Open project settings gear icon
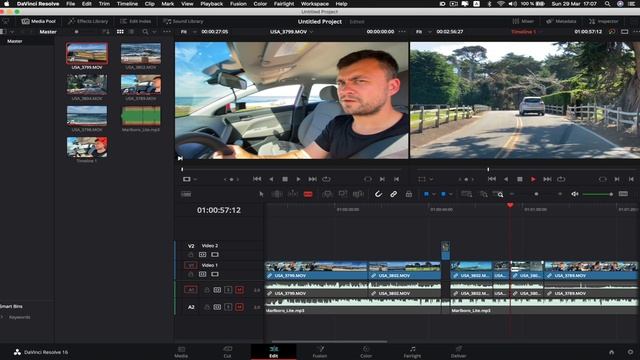This screenshot has width=640, height=360. (630, 352)
